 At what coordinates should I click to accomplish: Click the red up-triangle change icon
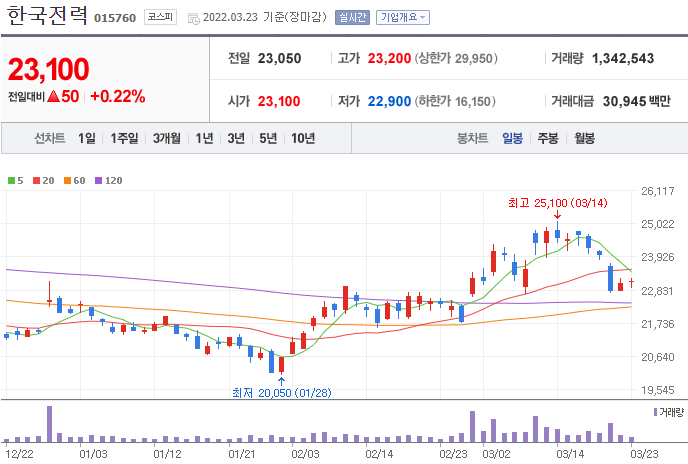pos(54,96)
